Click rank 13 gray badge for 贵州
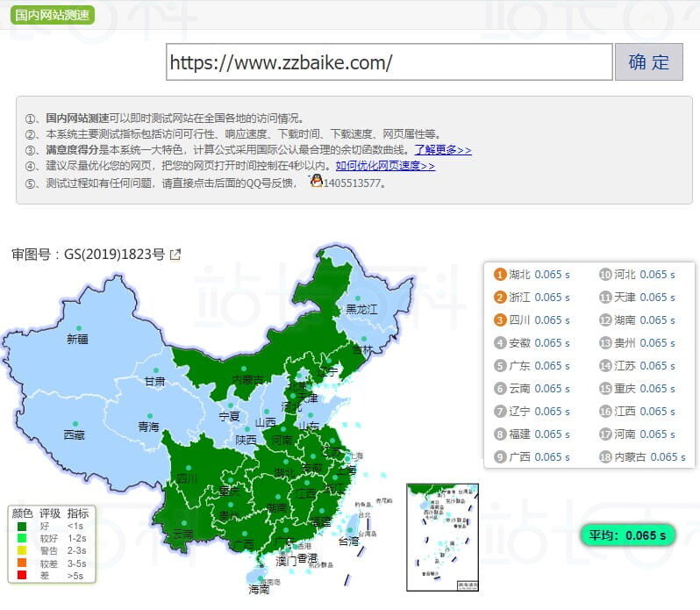 coord(605,343)
